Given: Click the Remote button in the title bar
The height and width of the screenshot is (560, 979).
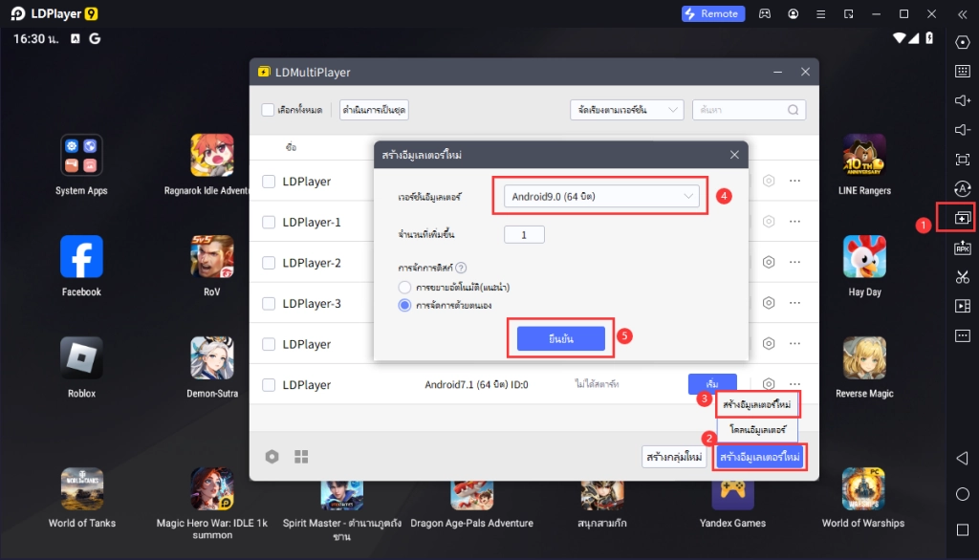Looking at the screenshot, I should pos(713,13).
